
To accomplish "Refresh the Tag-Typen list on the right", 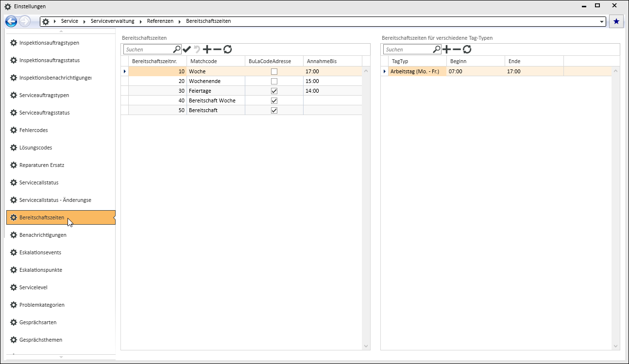I will (467, 49).
